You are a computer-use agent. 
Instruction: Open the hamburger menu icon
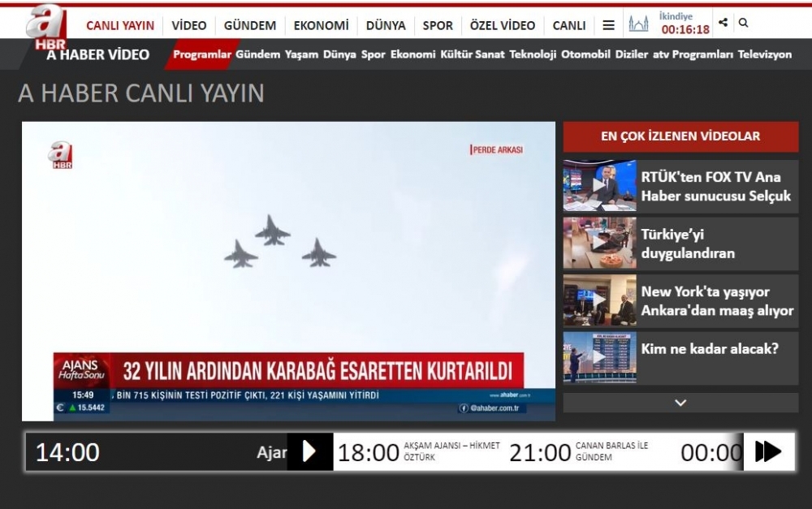(x=608, y=25)
